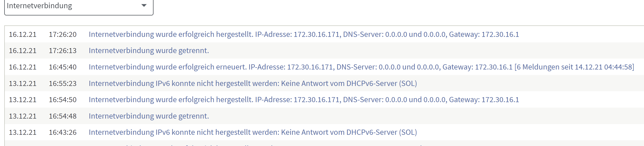Select the 16.12.21 date in the first row
Image resolution: width=644 pixels, height=146 pixels.
(x=23, y=34)
